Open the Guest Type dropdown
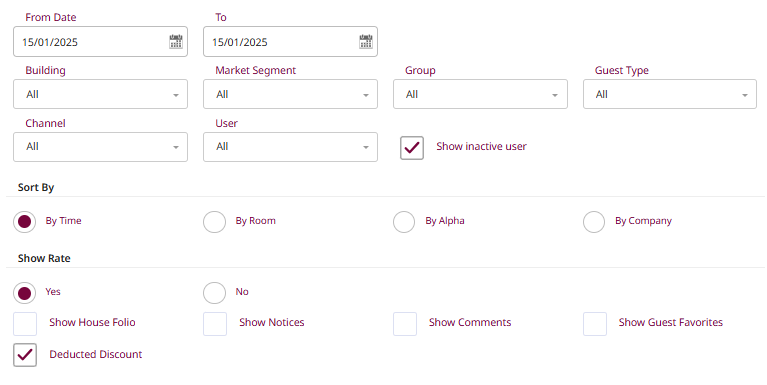 (670, 94)
